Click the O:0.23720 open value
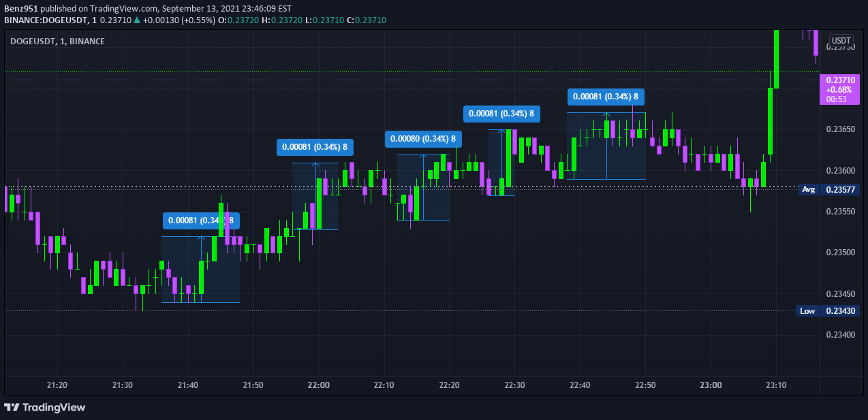 239,20
